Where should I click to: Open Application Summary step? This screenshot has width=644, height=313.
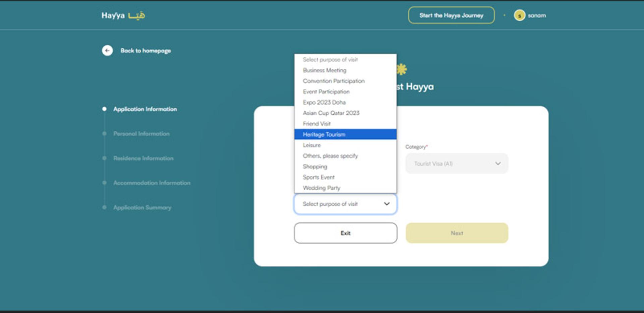[x=142, y=207]
